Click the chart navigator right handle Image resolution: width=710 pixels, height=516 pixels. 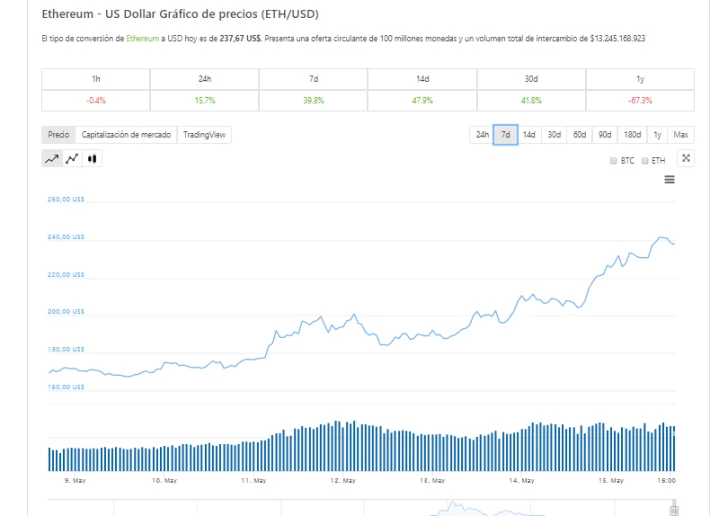[x=674, y=510]
